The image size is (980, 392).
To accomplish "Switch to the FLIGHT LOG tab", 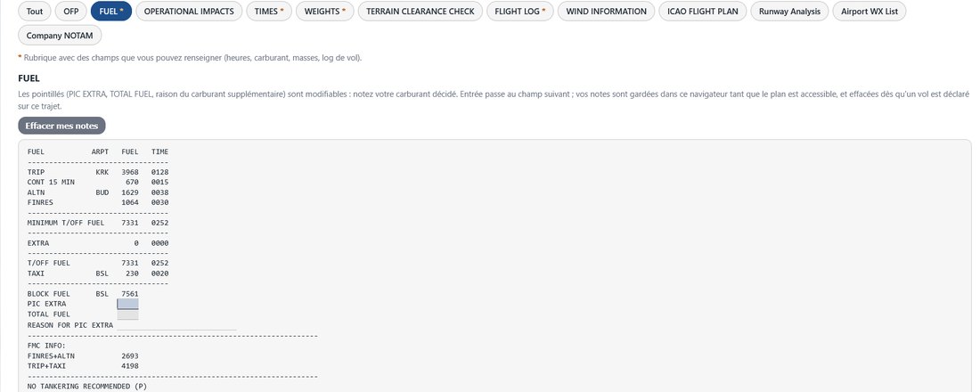I will [x=520, y=12].
